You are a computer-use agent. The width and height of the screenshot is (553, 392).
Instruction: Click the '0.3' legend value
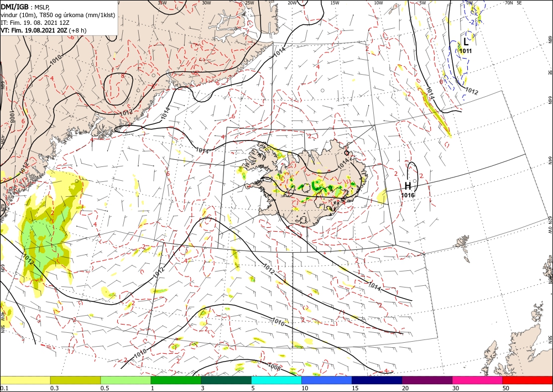click(x=54, y=388)
